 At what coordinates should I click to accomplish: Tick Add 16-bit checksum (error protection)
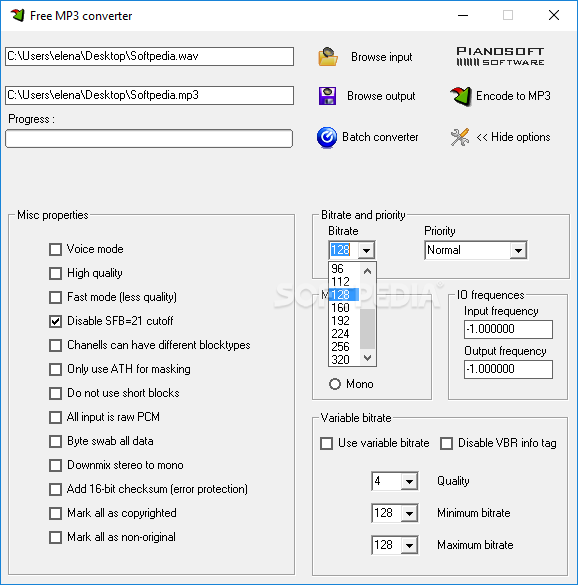click(55, 489)
